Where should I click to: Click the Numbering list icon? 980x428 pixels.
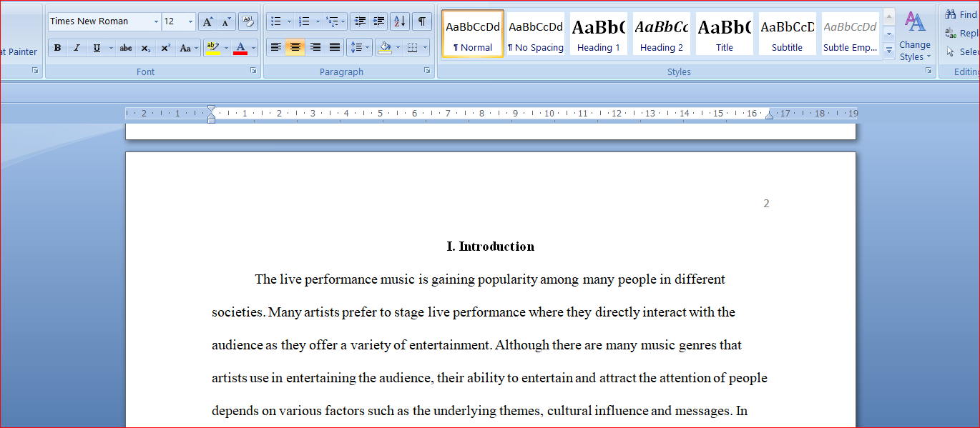[304, 21]
